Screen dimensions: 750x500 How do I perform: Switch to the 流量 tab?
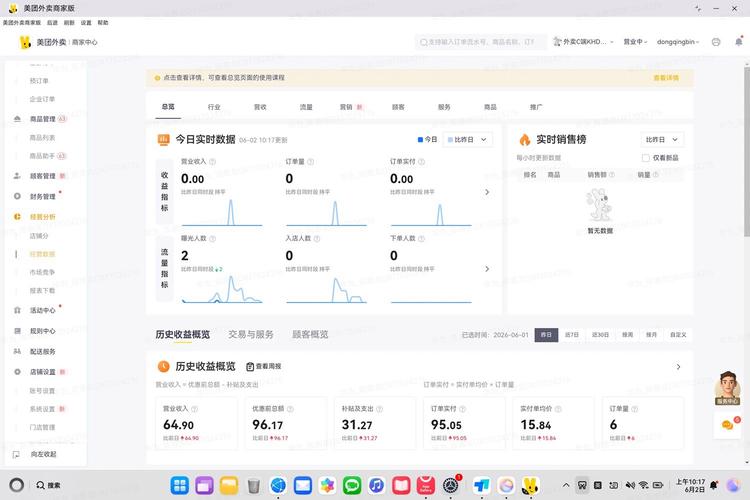[x=306, y=107]
